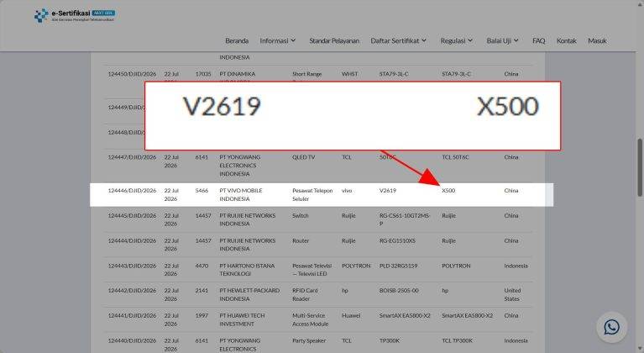This screenshot has width=644, height=353.
Task: Click PT HUAWEI TECH INVESTMENT cell
Action: (x=242, y=319)
